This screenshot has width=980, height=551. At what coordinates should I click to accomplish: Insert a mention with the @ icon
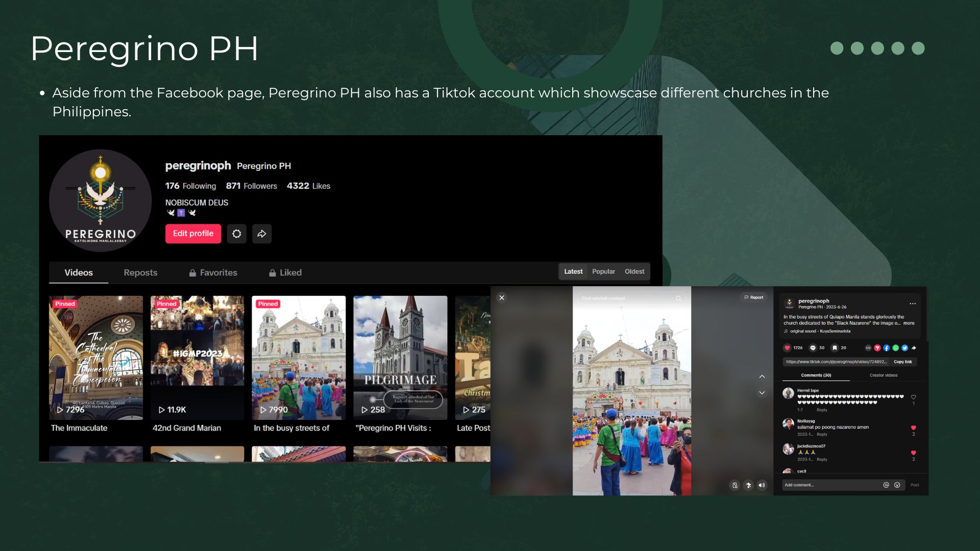pyautogui.click(x=886, y=485)
